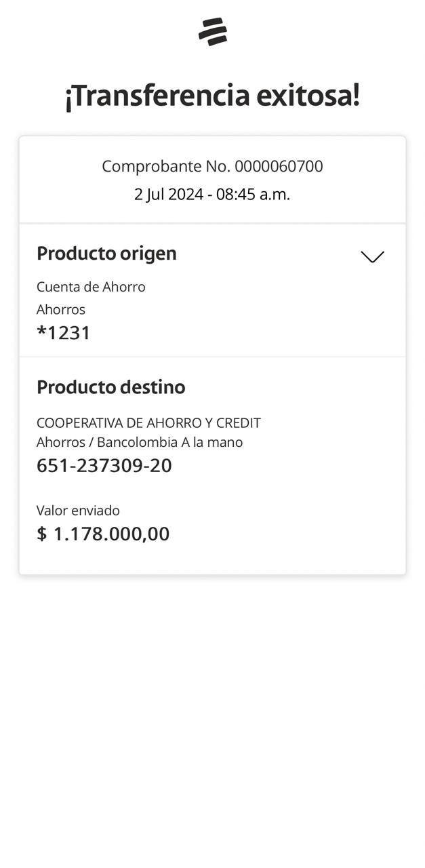Select the COOPERATIVA DE AHORRO Y CREDIT name
Screen dimensions: 425x868
point(148,423)
